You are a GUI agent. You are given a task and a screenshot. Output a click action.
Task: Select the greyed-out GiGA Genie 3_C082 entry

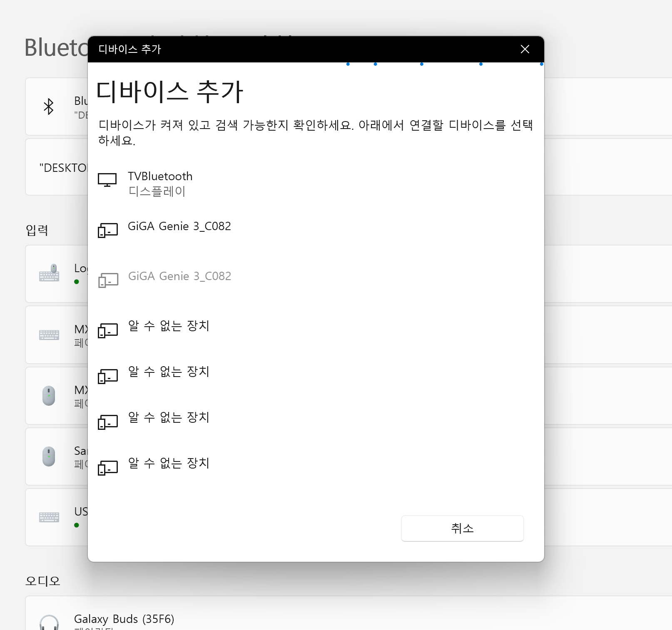tap(316, 280)
